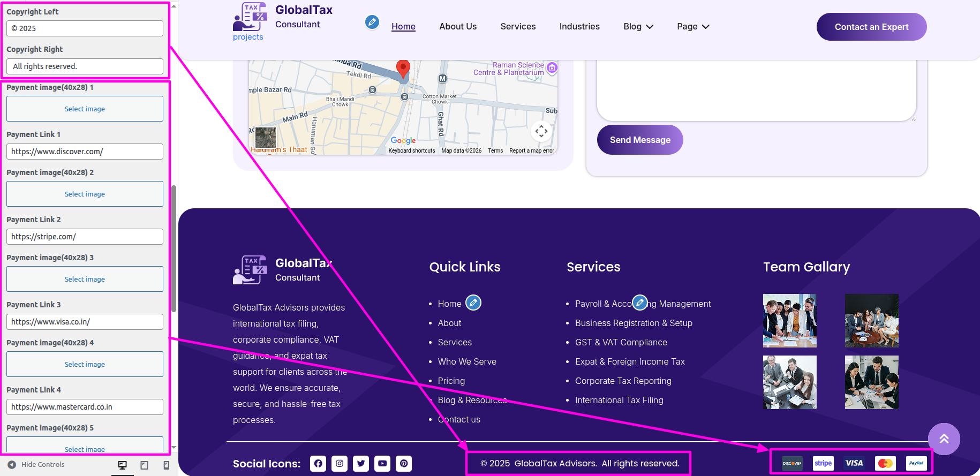Expand the Blog dropdown menu

(x=638, y=27)
